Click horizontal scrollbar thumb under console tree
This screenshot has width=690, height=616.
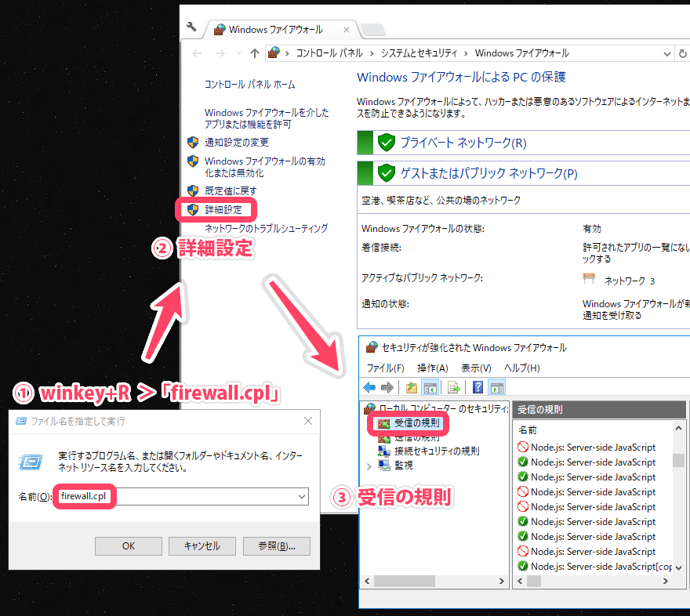pyautogui.click(x=405, y=582)
